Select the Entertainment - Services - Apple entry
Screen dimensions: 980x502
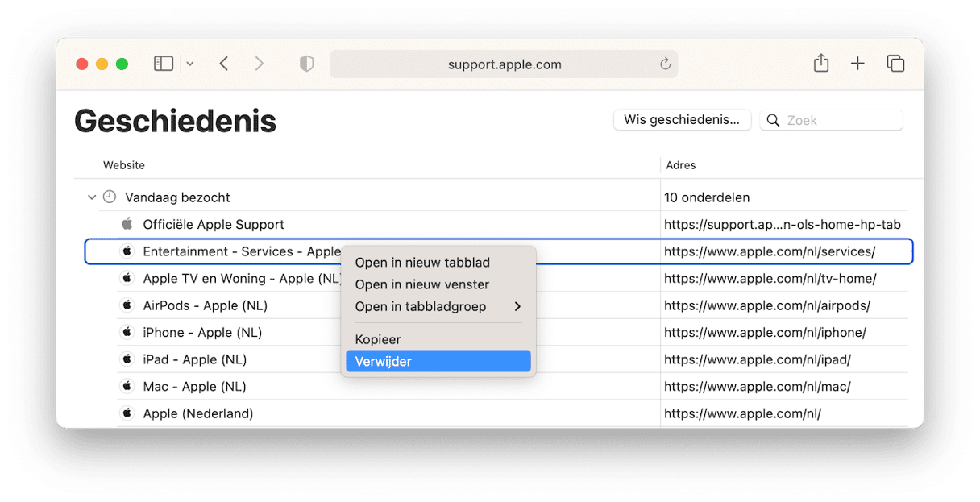click(242, 251)
